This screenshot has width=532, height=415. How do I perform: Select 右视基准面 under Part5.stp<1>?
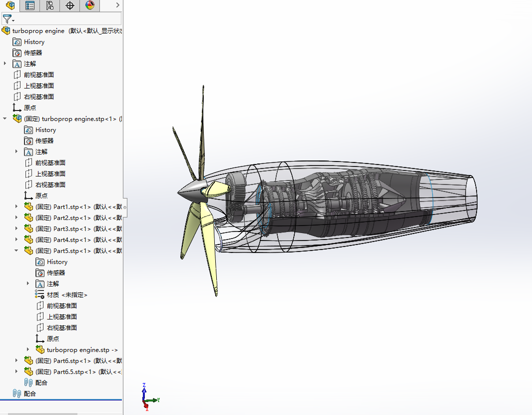[56, 327]
